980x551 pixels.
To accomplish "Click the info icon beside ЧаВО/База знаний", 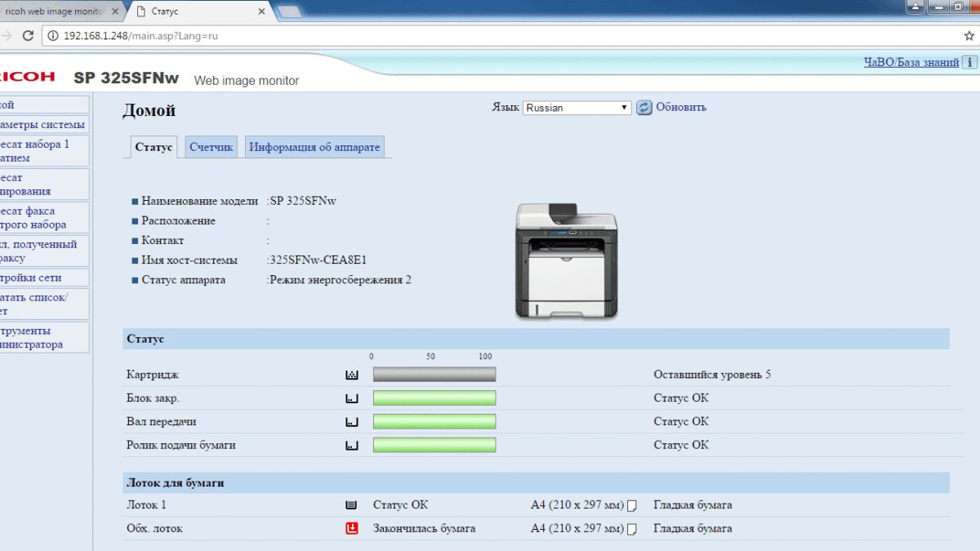I will click(970, 62).
